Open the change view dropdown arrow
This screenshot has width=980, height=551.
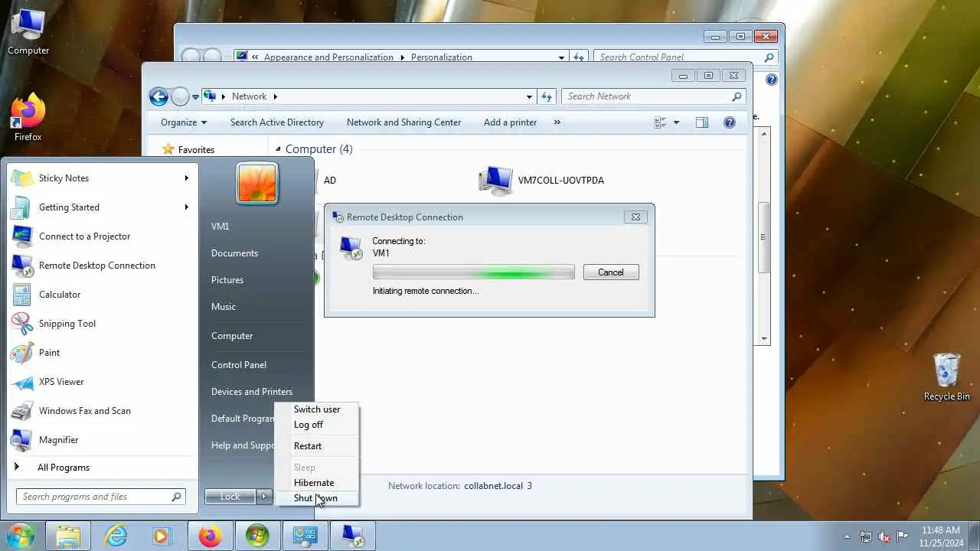[676, 122]
